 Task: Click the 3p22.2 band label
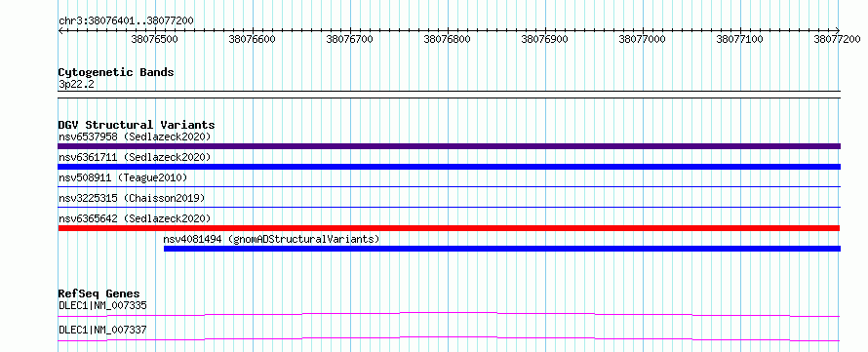pos(75,85)
